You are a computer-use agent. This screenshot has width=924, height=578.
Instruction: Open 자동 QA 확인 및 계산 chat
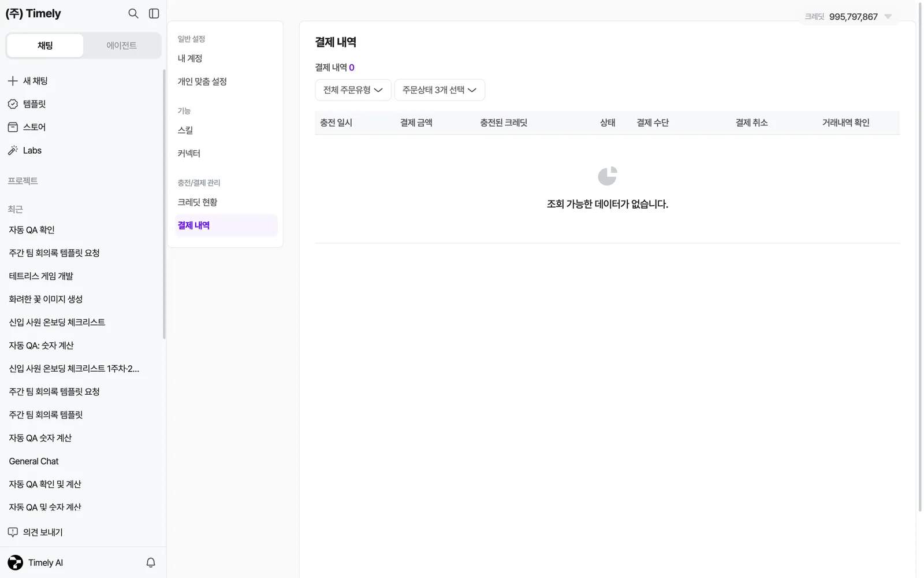pos(45,484)
